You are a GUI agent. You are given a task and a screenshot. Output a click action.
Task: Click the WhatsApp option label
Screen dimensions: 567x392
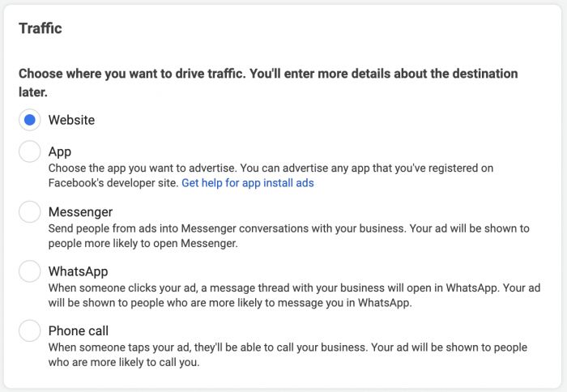[x=78, y=271]
